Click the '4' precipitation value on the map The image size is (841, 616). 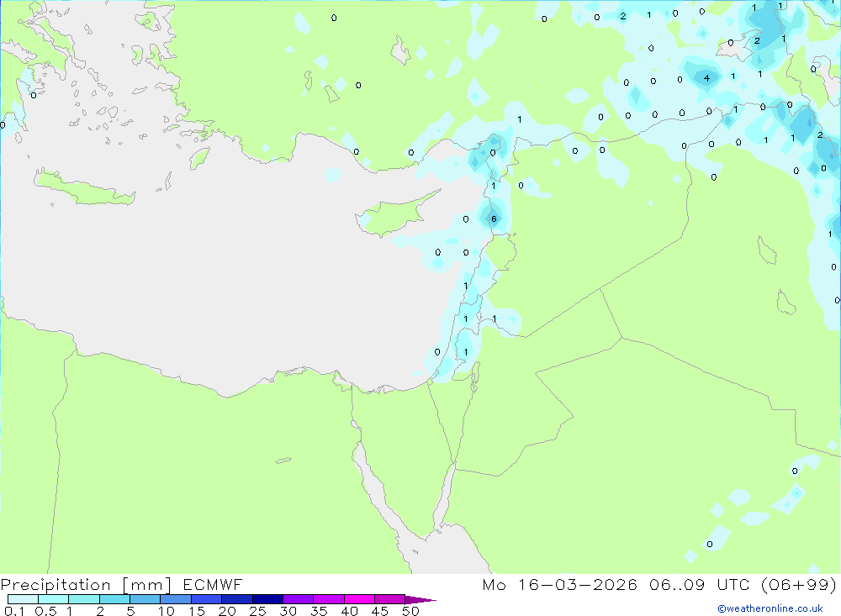click(707, 78)
